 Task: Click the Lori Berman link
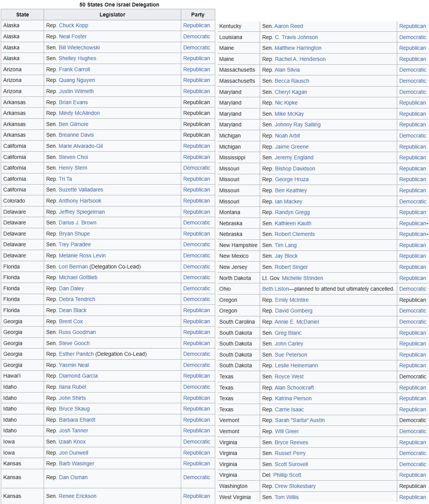73,267
